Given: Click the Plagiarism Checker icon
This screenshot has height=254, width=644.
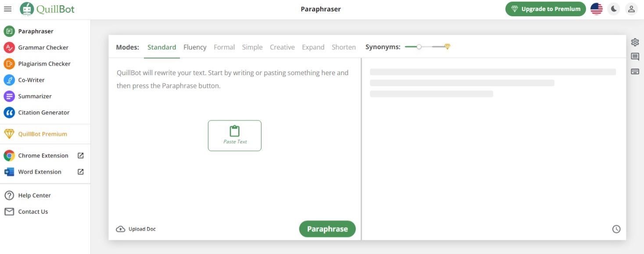Looking at the screenshot, I should [x=9, y=64].
